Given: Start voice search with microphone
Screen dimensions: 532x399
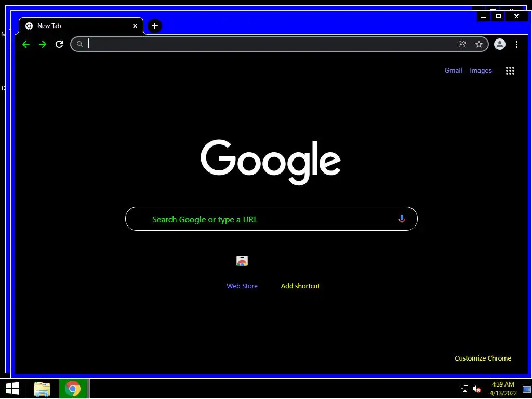Looking at the screenshot, I should click(x=402, y=219).
